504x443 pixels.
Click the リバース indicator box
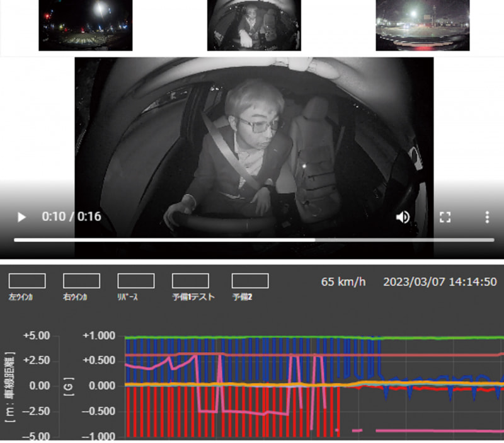pyautogui.click(x=136, y=280)
